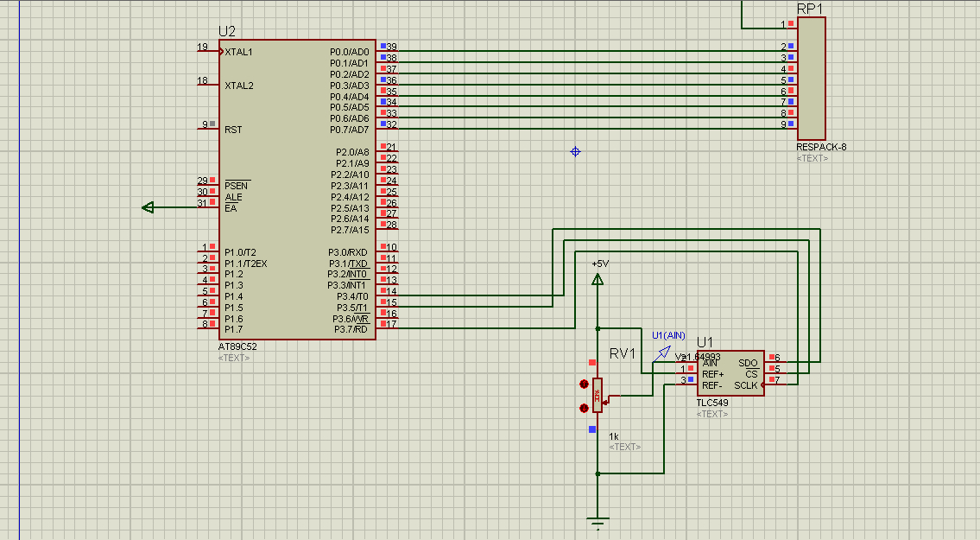Click the AT89C52 part name label
The width and height of the screenshot is (980, 540).
(x=237, y=346)
